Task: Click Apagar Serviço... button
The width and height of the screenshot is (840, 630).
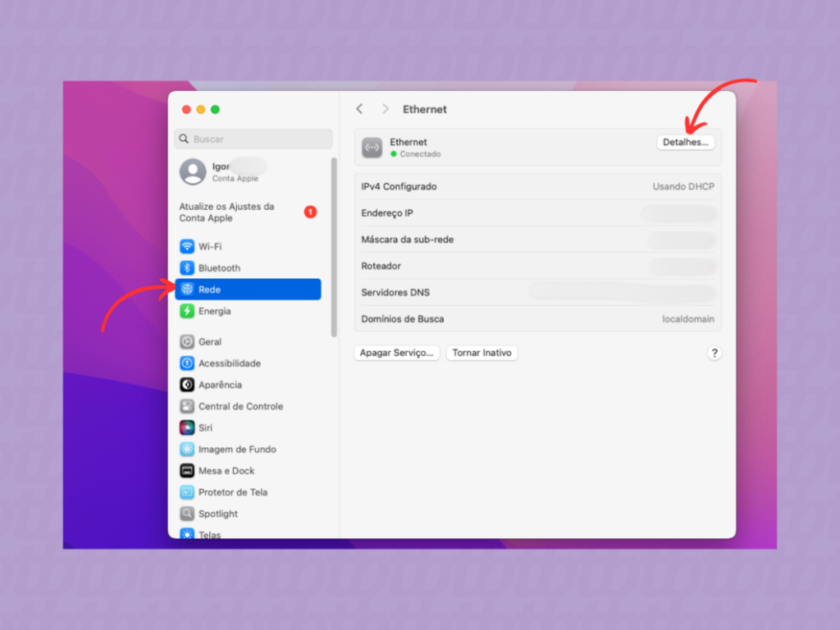Action: (x=396, y=353)
